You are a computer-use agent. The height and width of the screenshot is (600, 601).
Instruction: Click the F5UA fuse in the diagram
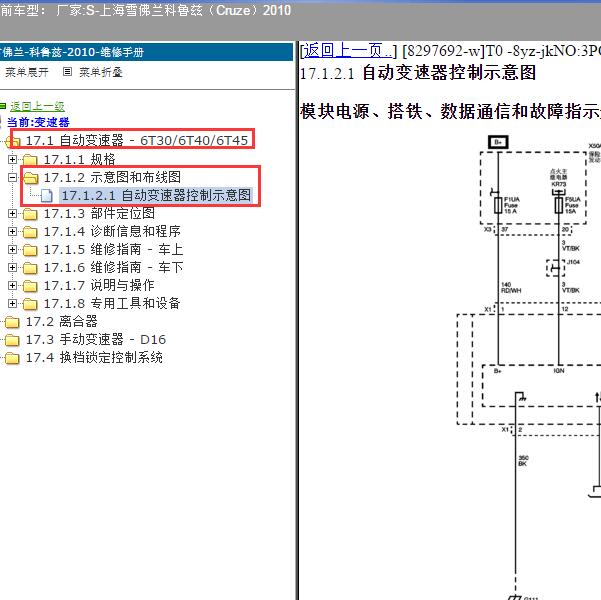click(559, 205)
